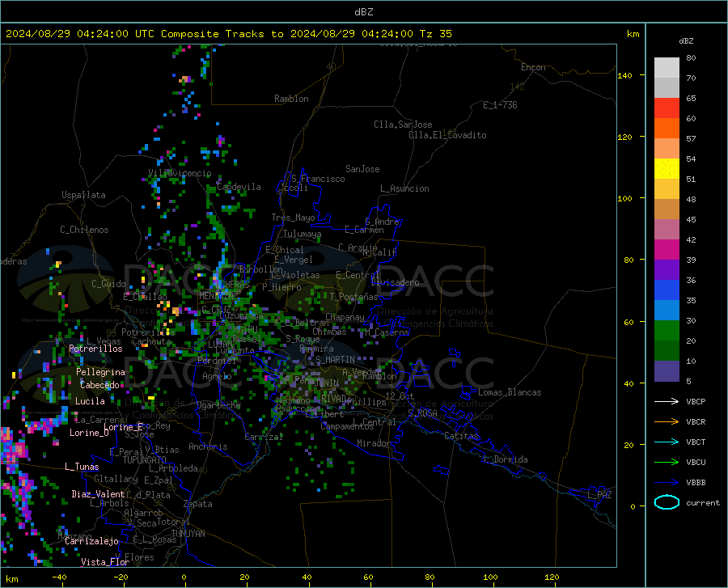The width and height of the screenshot is (728, 588).
Task: Click the green VBCU arrow legend icon
Action: pyautogui.click(x=667, y=463)
